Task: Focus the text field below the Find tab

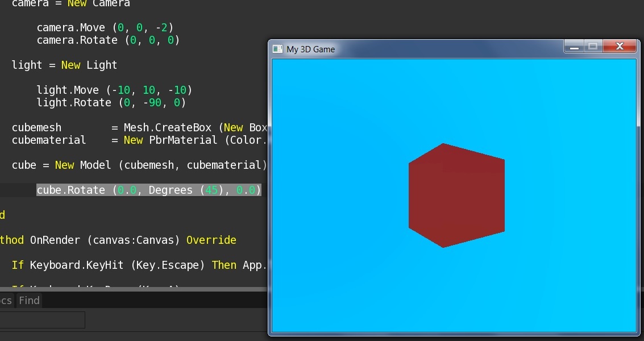Action: (x=42, y=320)
